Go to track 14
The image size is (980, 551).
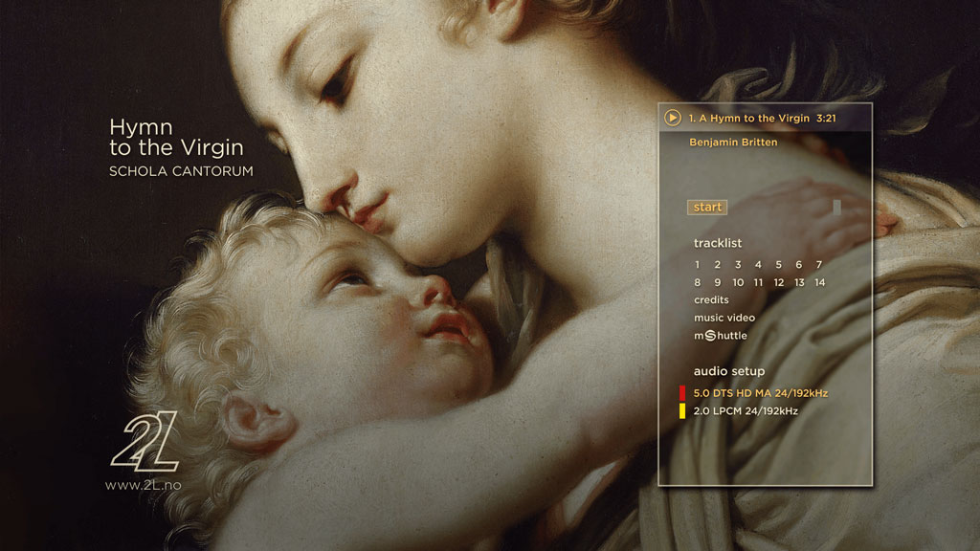(819, 283)
